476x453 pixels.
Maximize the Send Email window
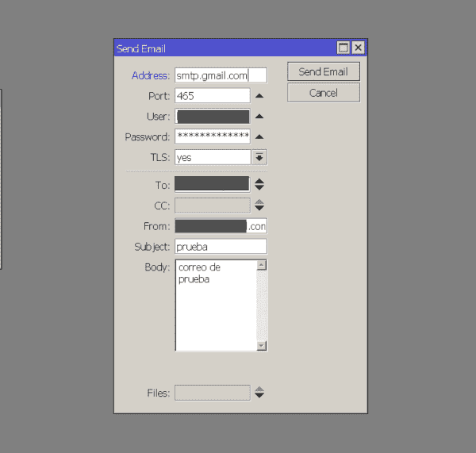tap(344, 48)
